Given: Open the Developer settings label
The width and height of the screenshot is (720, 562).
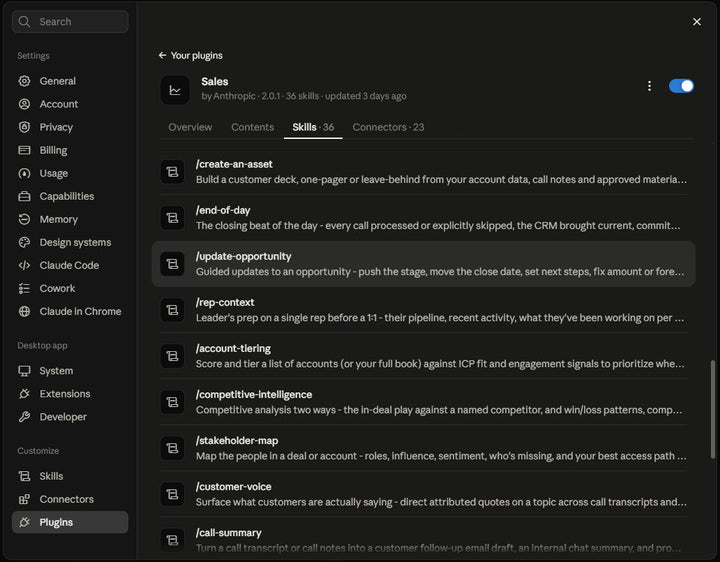Looking at the screenshot, I should [63, 417].
